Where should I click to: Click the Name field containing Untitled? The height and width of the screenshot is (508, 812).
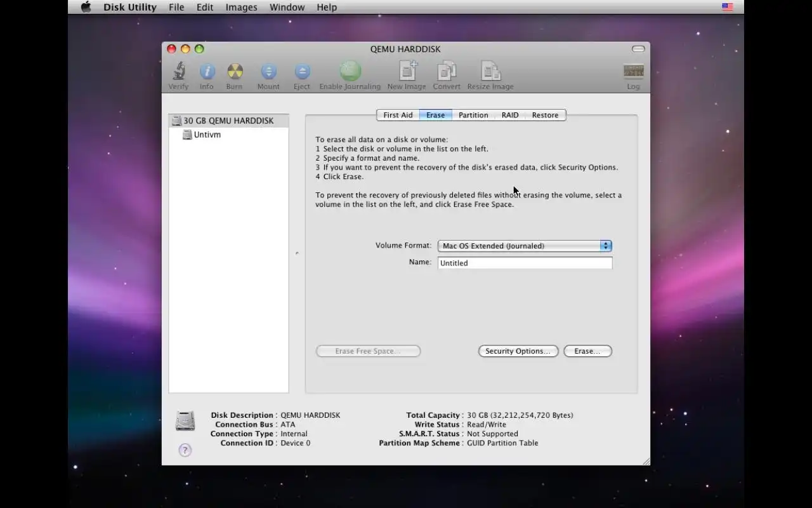(x=525, y=263)
